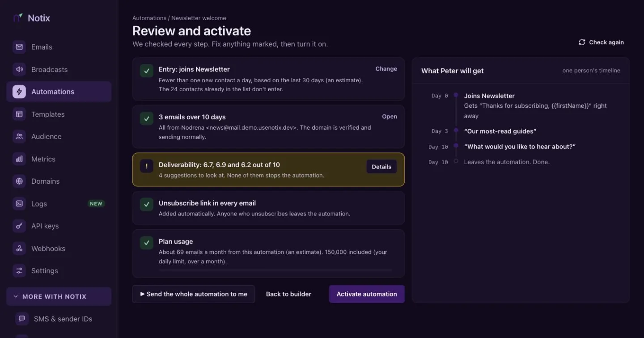644x338 pixels.
Task: Click the Plan usage progress bar
Action: [x=275, y=270]
